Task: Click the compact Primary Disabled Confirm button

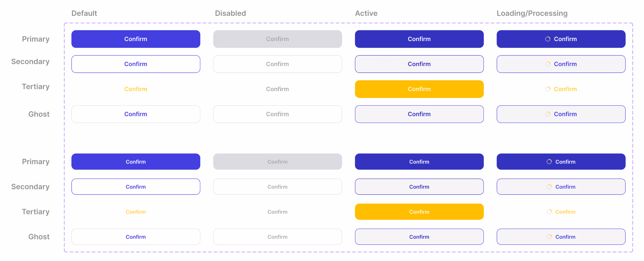Action: (277, 162)
